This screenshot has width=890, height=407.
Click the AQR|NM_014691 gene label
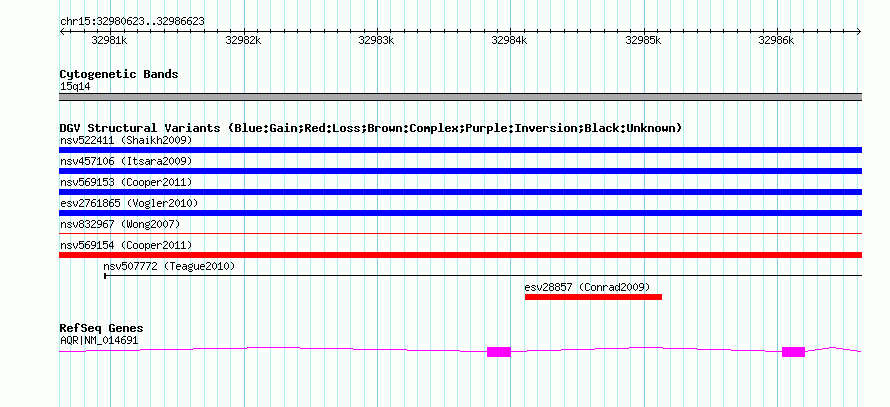tap(99, 341)
